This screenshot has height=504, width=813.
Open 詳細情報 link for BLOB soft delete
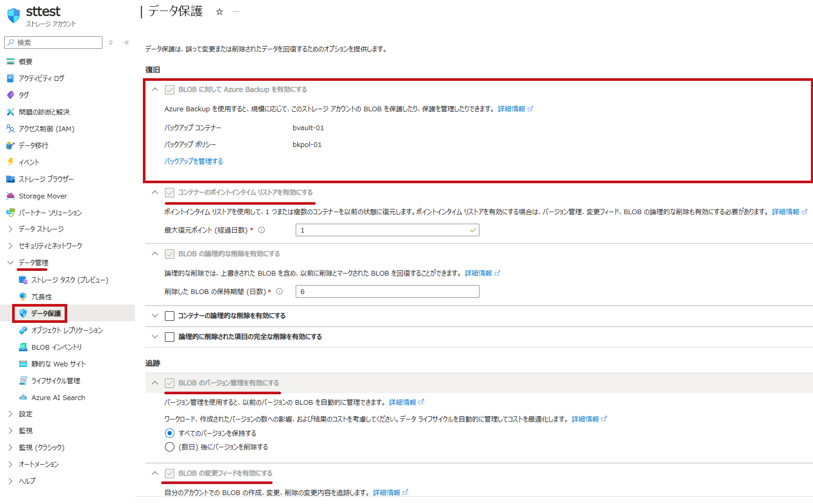pos(482,273)
